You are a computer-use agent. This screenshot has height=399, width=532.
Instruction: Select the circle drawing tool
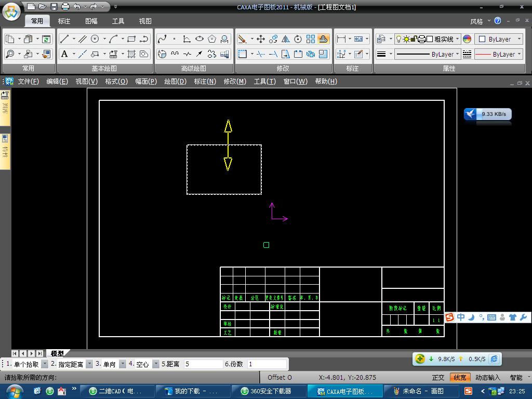(x=95, y=39)
